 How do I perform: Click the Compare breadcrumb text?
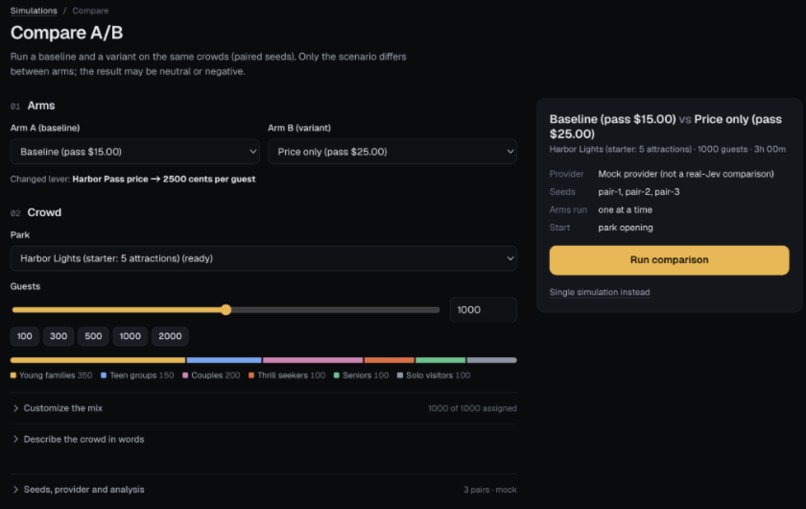(x=90, y=11)
